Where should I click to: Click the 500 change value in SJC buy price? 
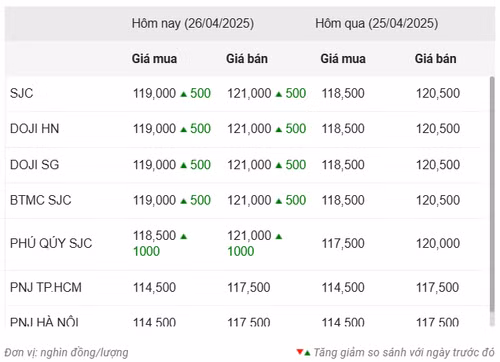(200, 93)
